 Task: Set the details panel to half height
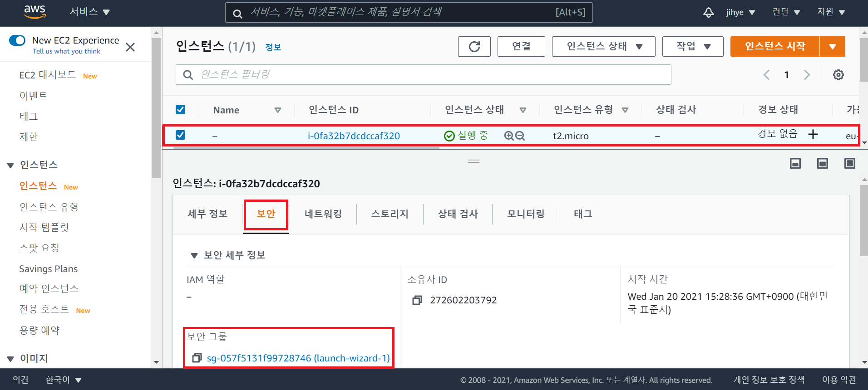click(x=823, y=163)
